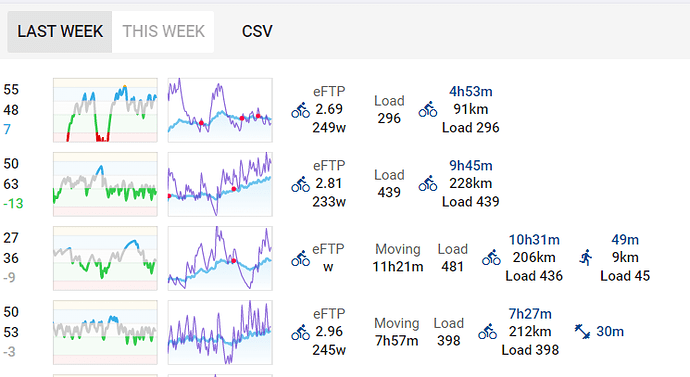The image size is (690, 377).
Task: Click the running icon next to 49m
Action: pyautogui.click(x=586, y=258)
